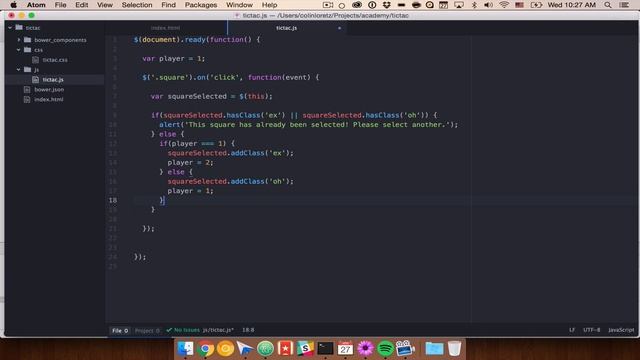Click the Dropbox menu bar icon

coord(386,5)
